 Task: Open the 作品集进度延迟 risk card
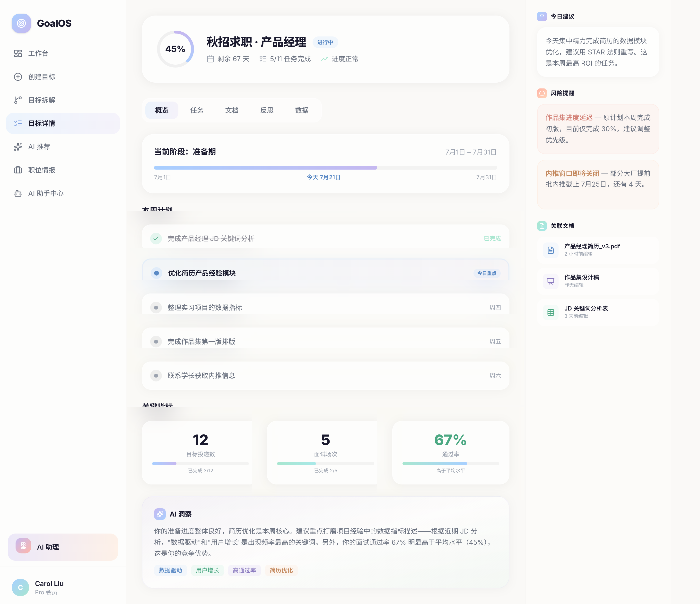[x=598, y=129]
